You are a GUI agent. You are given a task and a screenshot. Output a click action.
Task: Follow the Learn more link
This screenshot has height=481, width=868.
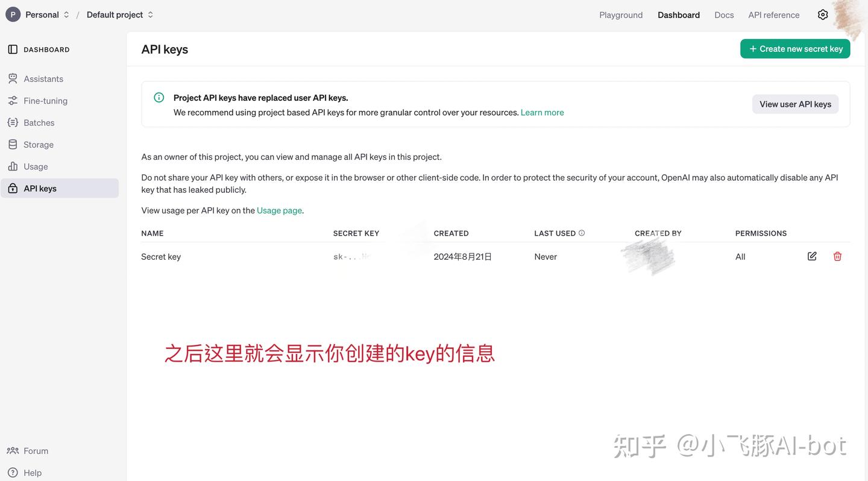point(542,112)
